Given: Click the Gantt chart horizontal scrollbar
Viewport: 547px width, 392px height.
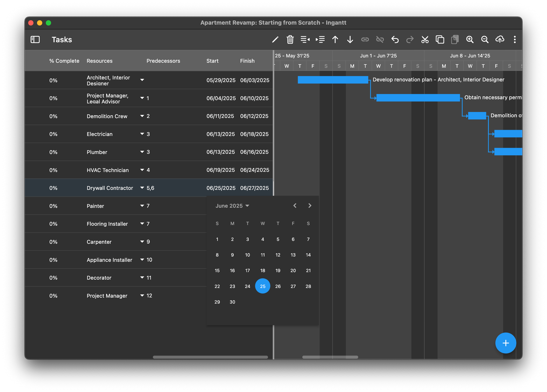Looking at the screenshot, I should [x=330, y=357].
